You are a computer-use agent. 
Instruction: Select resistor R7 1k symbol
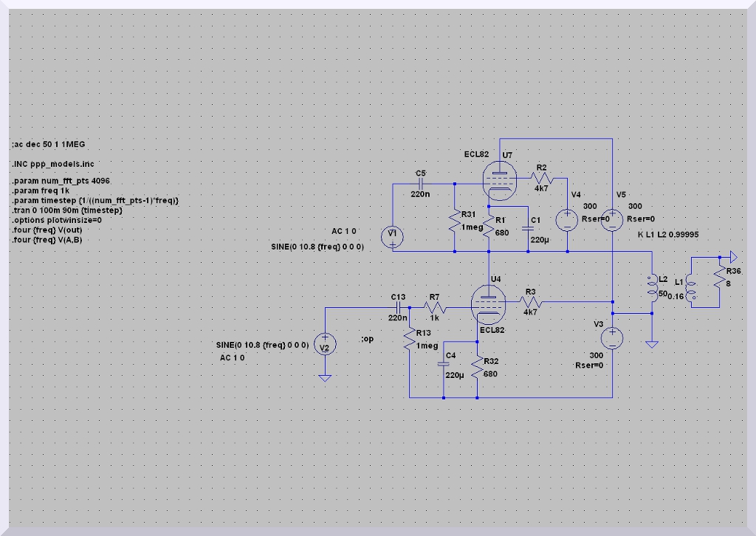(x=434, y=306)
